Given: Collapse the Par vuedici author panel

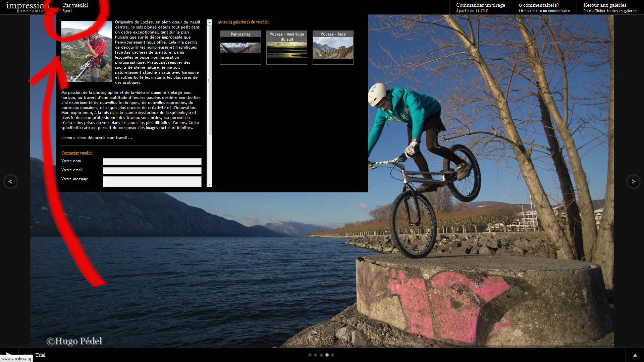Looking at the screenshot, I should click(x=75, y=5).
